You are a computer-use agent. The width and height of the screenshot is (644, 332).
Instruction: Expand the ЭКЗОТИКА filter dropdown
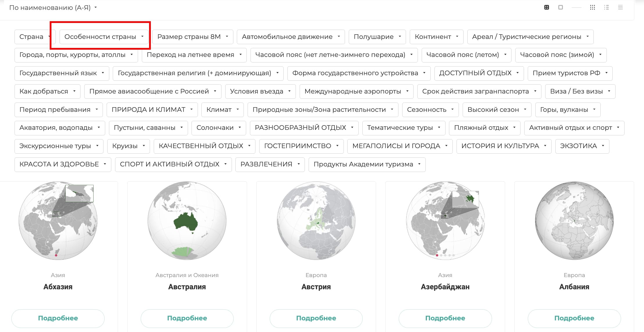tap(581, 146)
